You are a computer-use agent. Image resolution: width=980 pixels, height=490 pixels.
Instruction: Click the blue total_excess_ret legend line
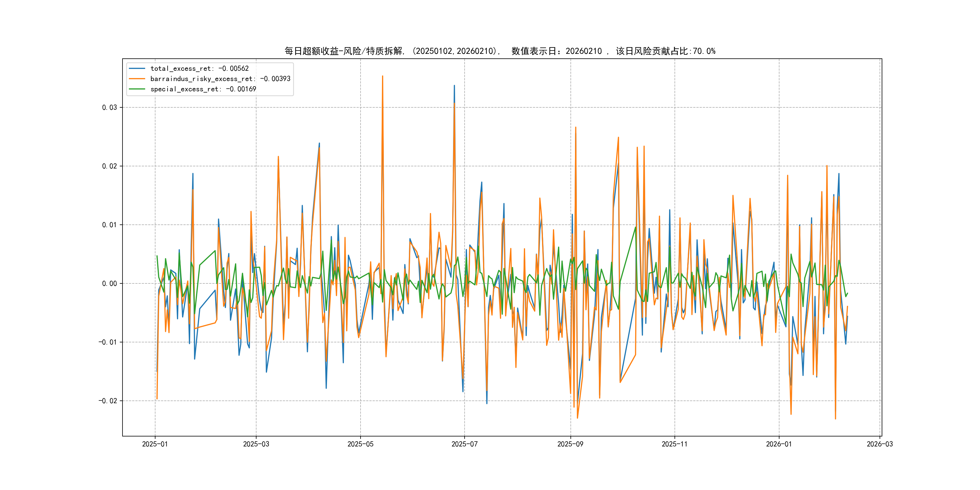(137, 68)
